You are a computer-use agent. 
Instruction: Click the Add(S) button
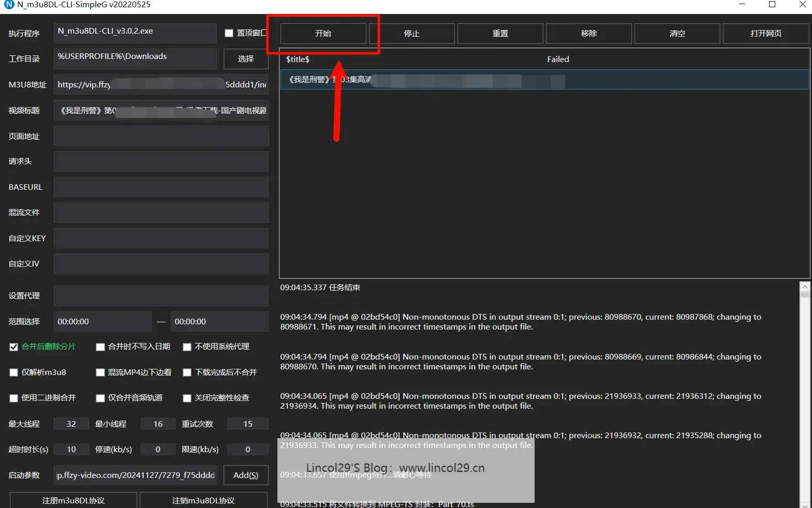click(x=246, y=475)
